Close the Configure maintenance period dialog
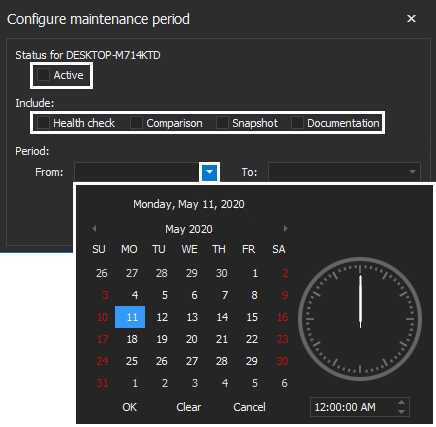Image resolution: width=436 pixels, height=427 pixels. click(411, 19)
